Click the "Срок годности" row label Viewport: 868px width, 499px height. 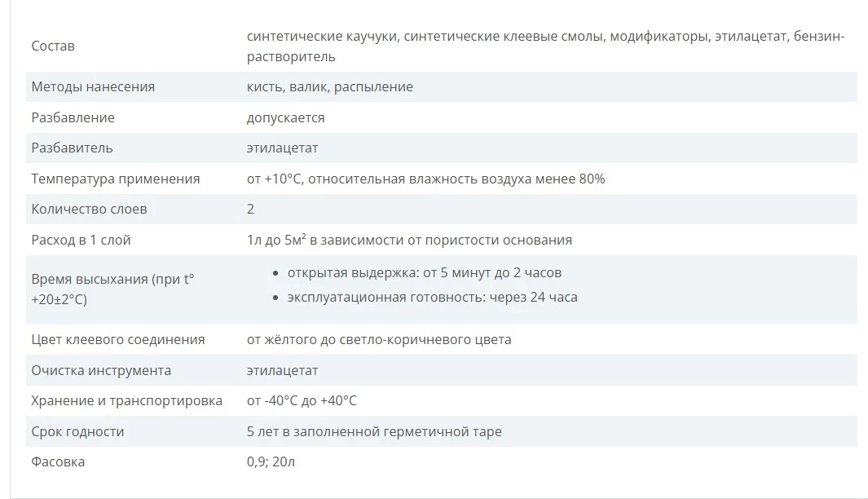[x=77, y=431]
